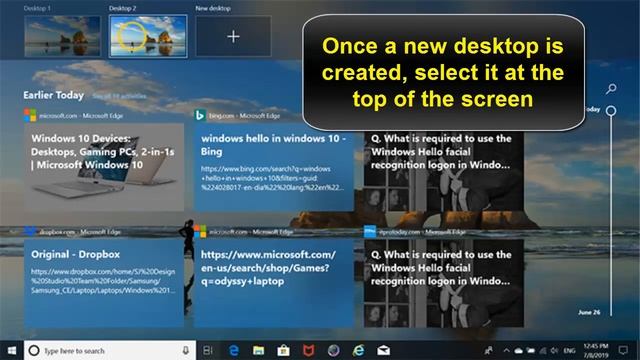Click the 'Type here to search' box
The height and width of the screenshot is (360, 640).
(110, 351)
